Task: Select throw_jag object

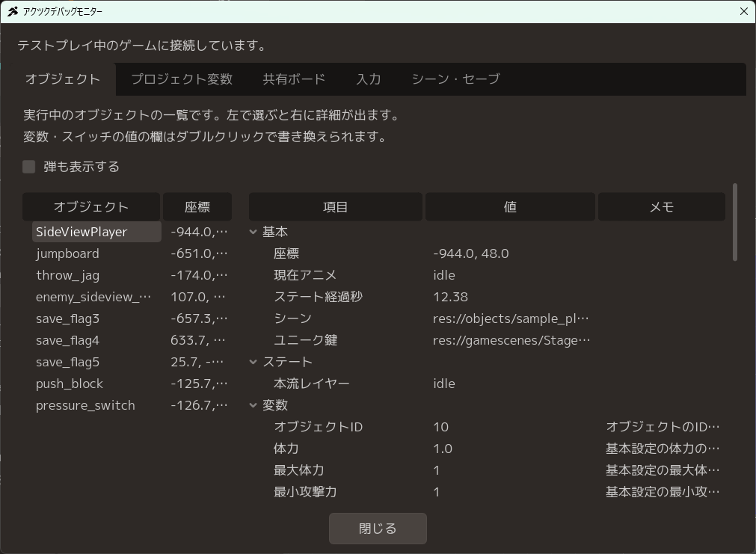Action: [67, 275]
